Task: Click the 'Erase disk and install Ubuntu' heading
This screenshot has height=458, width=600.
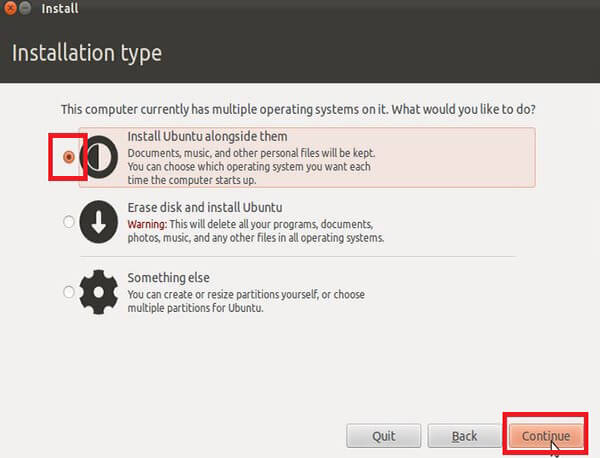Action: tap(205, 207)
